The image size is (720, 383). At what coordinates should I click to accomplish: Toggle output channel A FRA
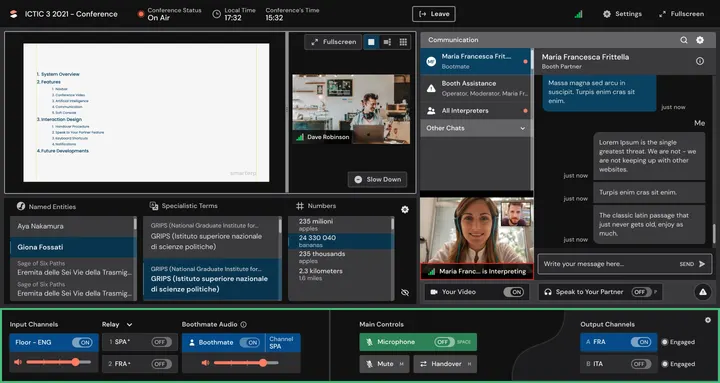tap(641, 342)
